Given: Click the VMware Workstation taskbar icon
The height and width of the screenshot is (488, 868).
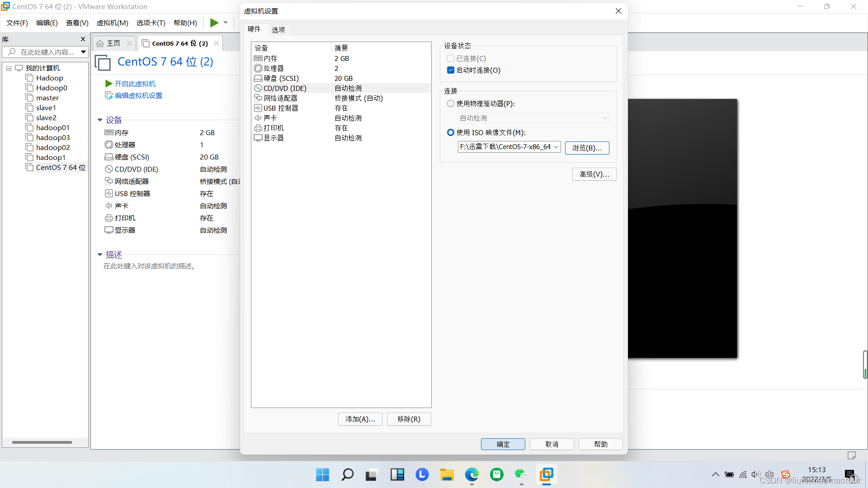Looking at the screenshot, I should 546,474.
